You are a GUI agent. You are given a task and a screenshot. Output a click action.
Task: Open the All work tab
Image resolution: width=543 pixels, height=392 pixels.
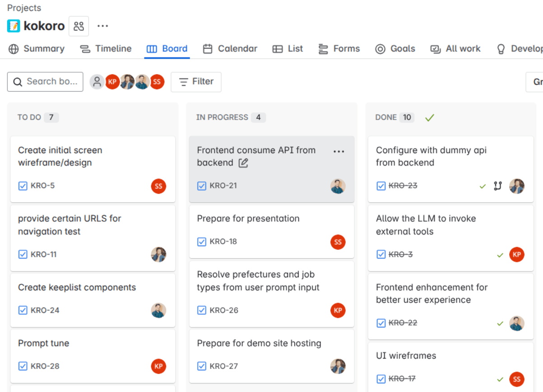455,49
